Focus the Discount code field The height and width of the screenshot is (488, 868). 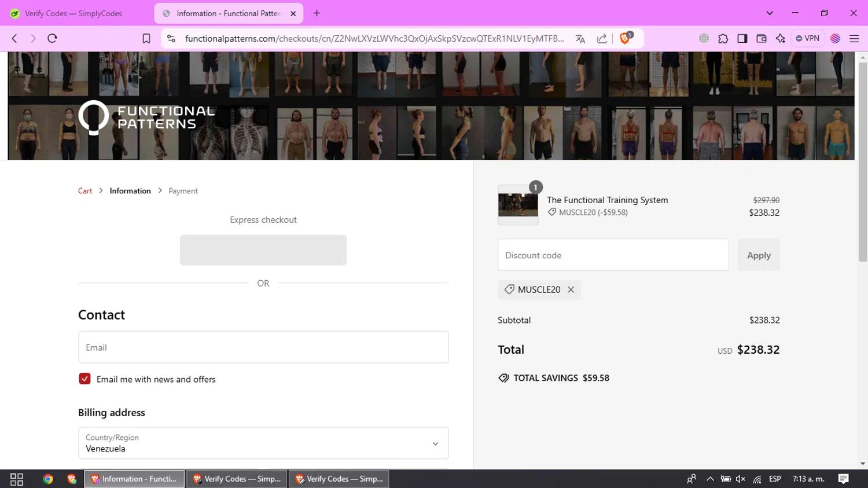[613, 255]
